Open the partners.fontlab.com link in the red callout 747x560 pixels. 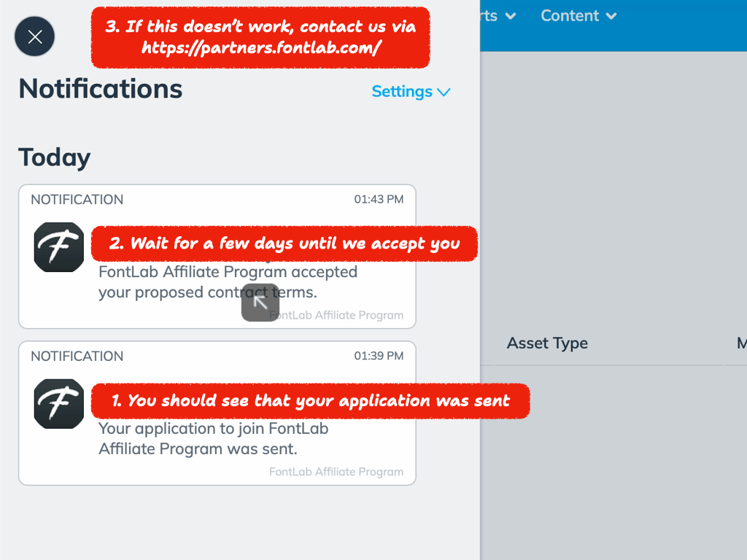tap(260, 49)
